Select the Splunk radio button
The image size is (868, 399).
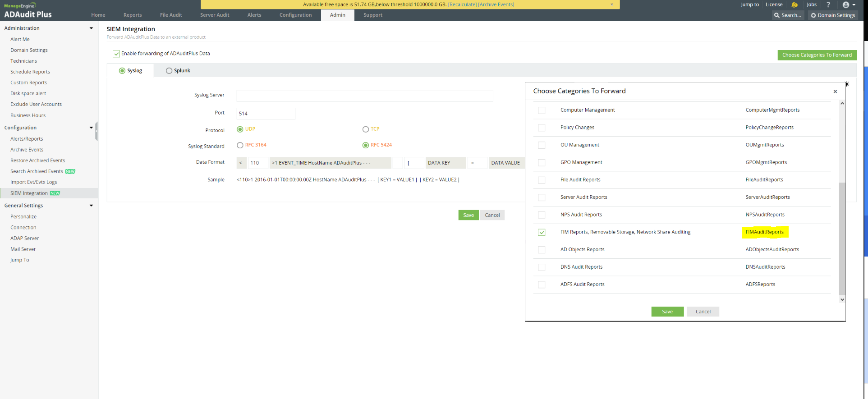coord(169,71)
